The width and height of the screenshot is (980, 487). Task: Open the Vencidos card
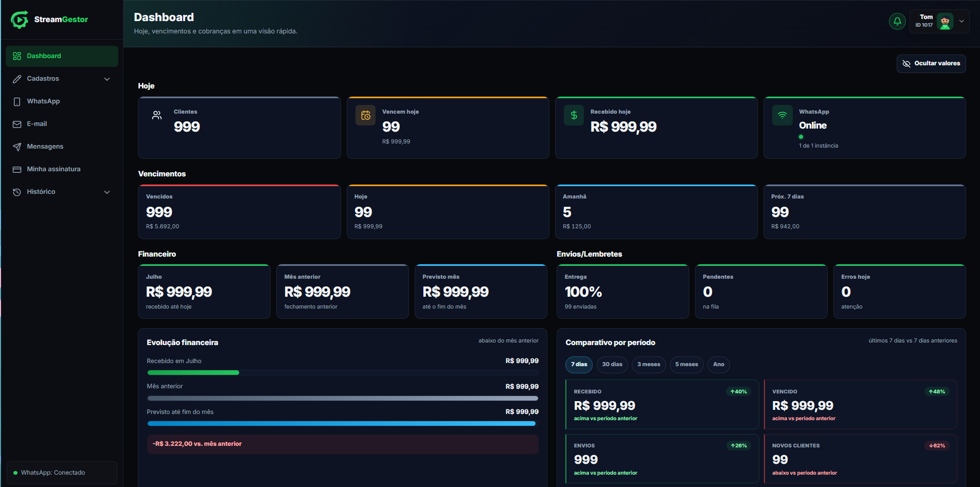pyautogui.click(x=239, y=212)
